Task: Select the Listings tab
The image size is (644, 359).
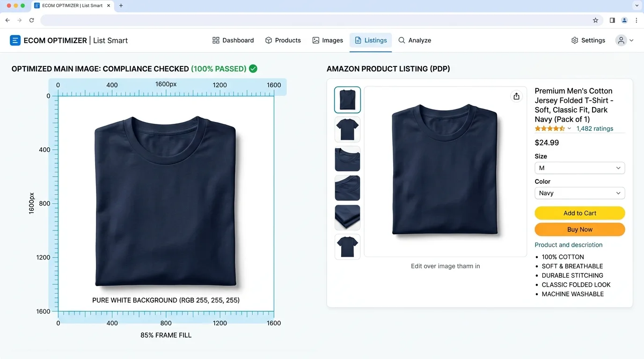Action: point(371,40)
